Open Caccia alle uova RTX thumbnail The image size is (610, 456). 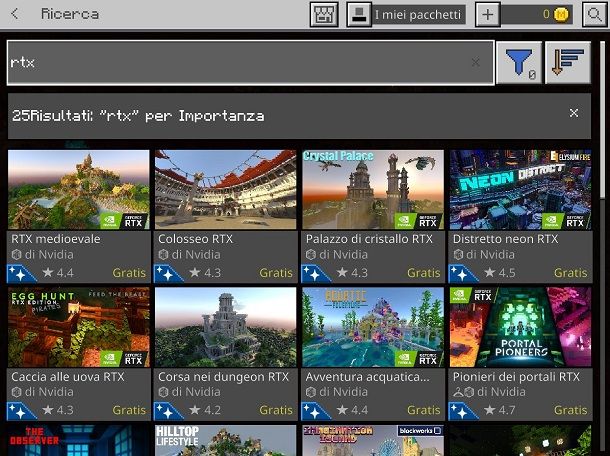tap(79, 327)
